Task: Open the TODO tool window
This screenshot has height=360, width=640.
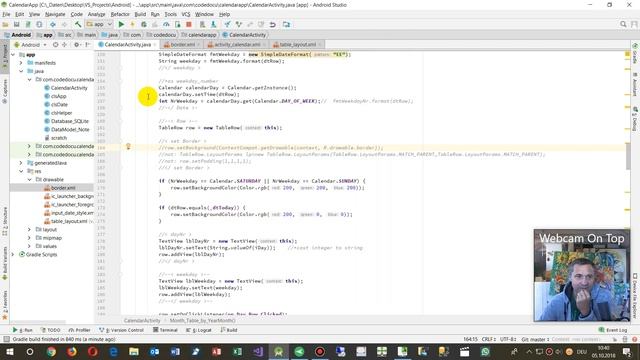Action: point(51,330)
